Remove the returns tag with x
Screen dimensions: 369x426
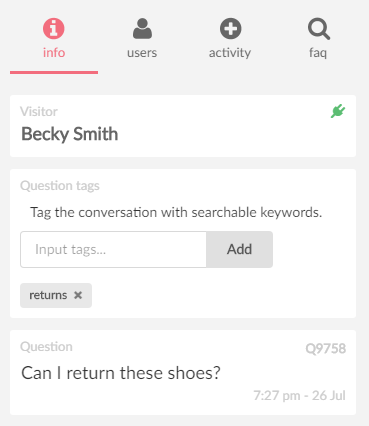click(78, 295)
